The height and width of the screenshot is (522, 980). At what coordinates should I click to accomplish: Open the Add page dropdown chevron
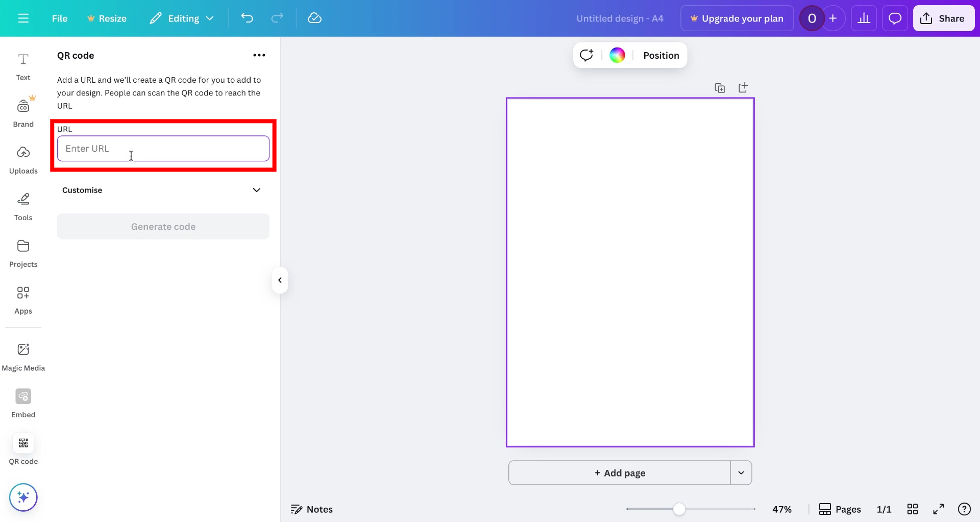[x=741, y=472]
